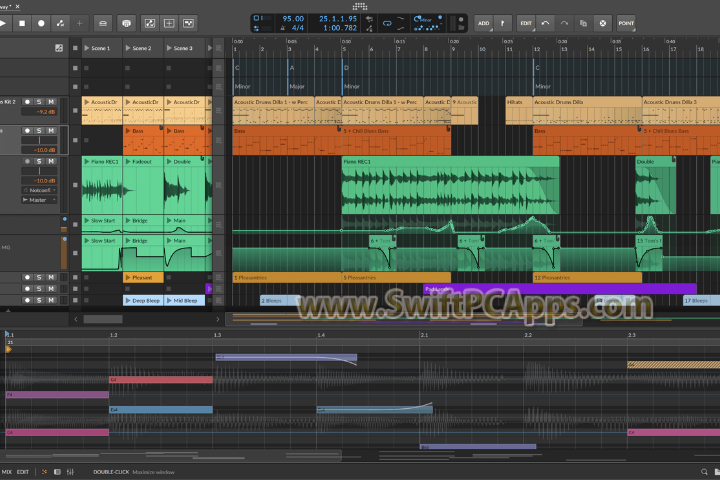Open the search magnifier in the footer
Image resolution: width=720 pixels, height=480 pixels.
(x=704, y=472)
